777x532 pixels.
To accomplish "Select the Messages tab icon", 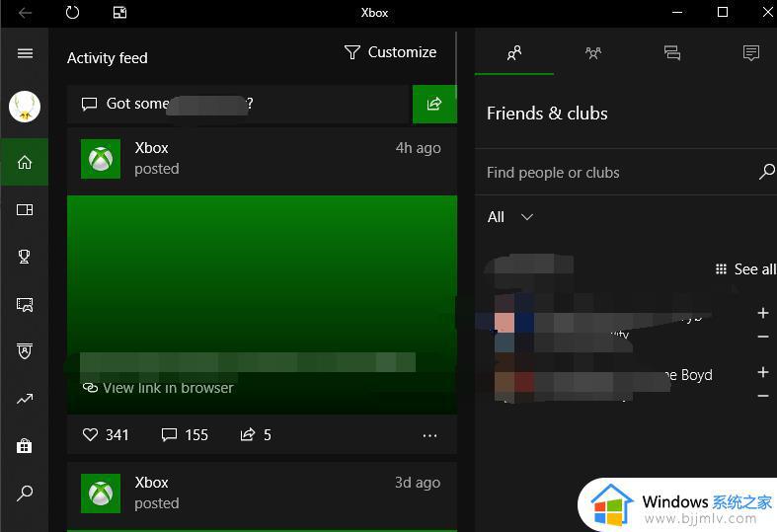I will (672, 52).
